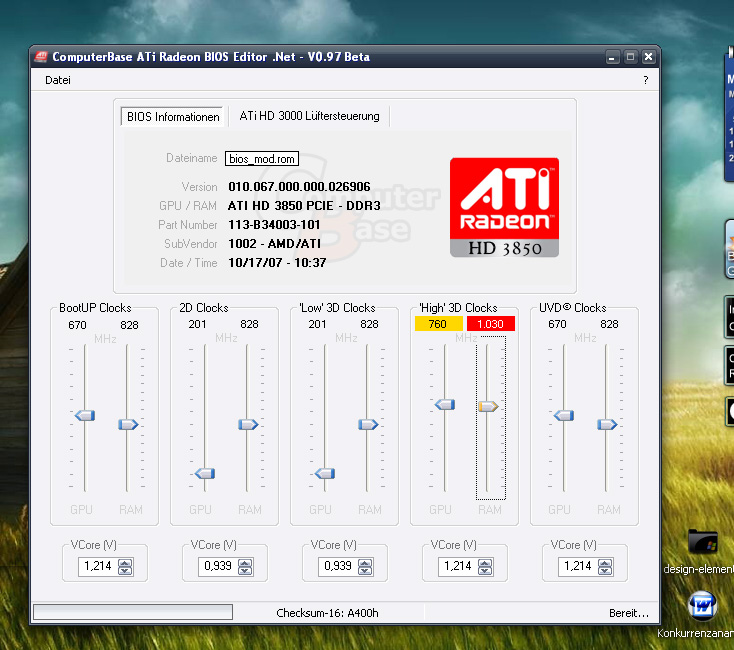Click the progress bar in status bar

click(x=133, y=612)
